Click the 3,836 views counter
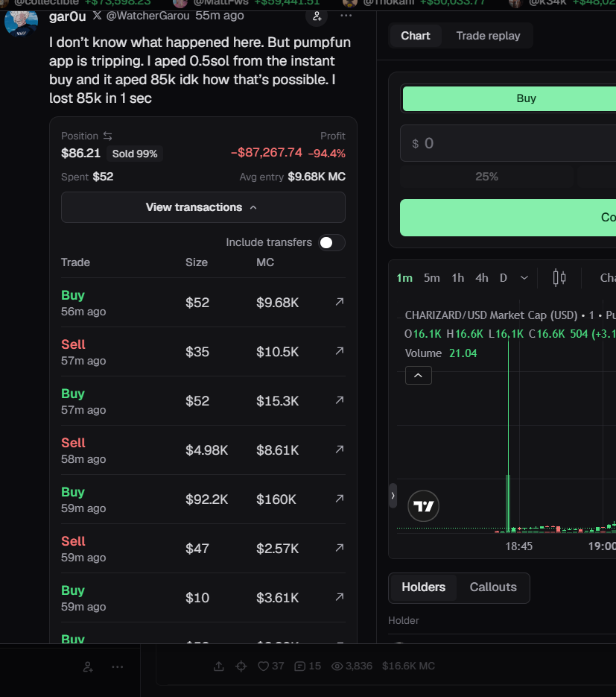The height and width of the screenshot is (697, 616). [352, 666]
